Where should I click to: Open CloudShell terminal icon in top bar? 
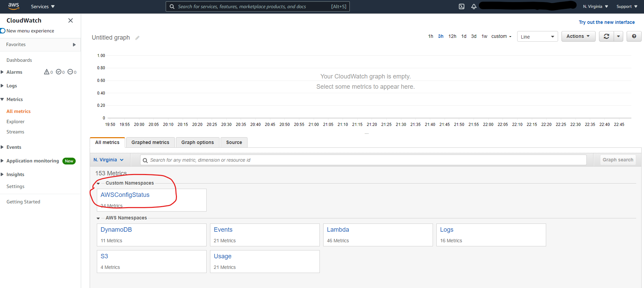[462, 6]
